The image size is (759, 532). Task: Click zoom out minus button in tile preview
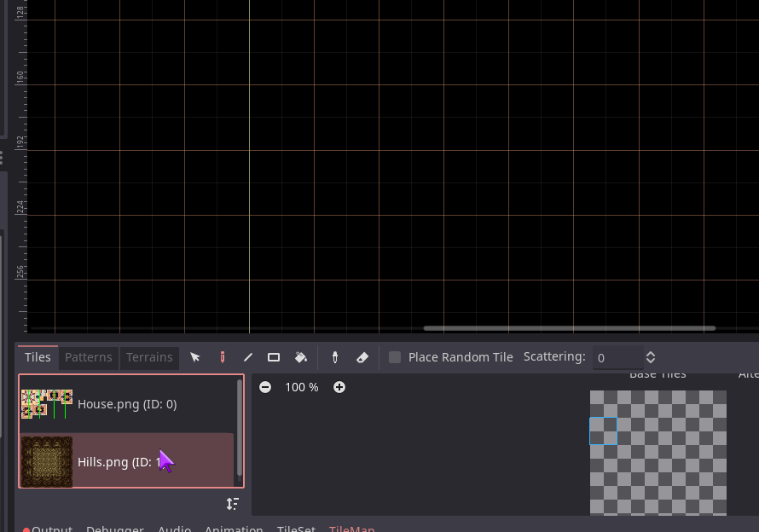(x=265, y=387)
